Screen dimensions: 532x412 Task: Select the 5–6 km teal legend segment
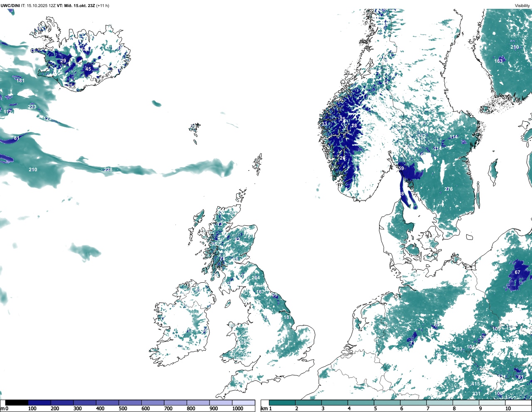(387, 403)
